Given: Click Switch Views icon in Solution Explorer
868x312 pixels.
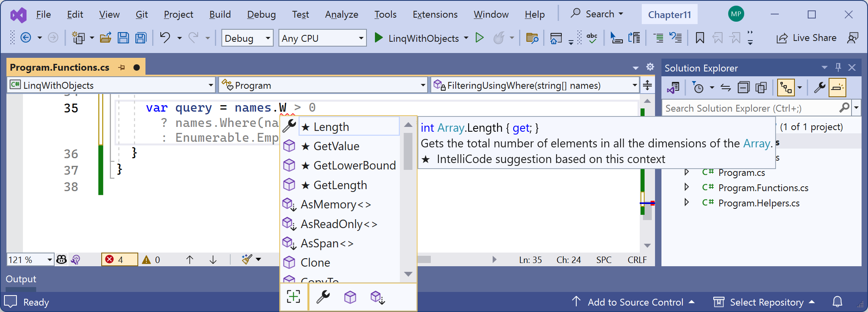Looking at the screenshot, I should pyautogui.click(x=674, y=87).
